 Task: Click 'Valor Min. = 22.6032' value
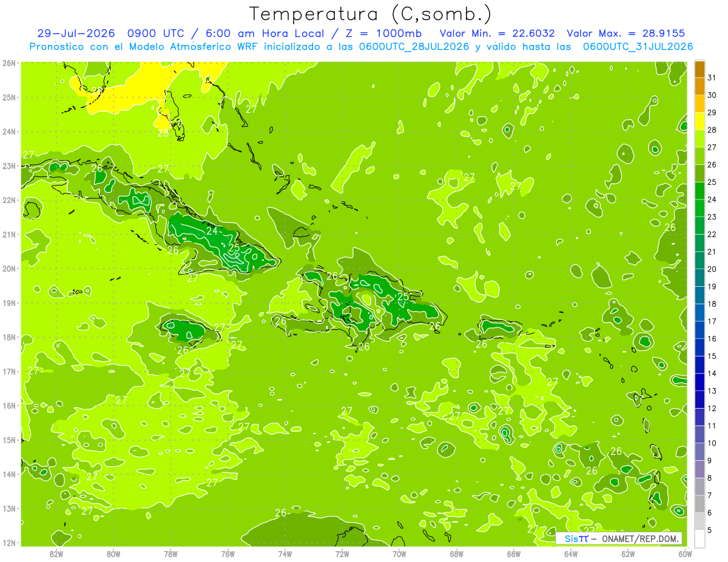497,33
